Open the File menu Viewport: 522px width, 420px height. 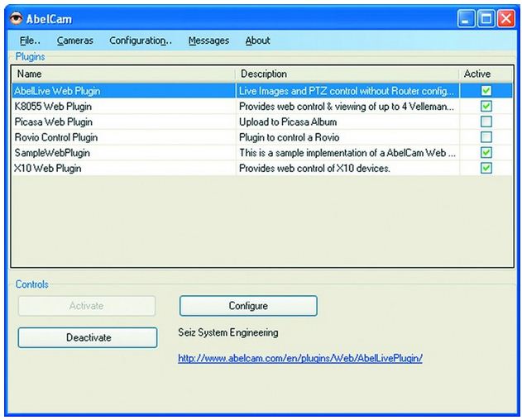[30, 41]
